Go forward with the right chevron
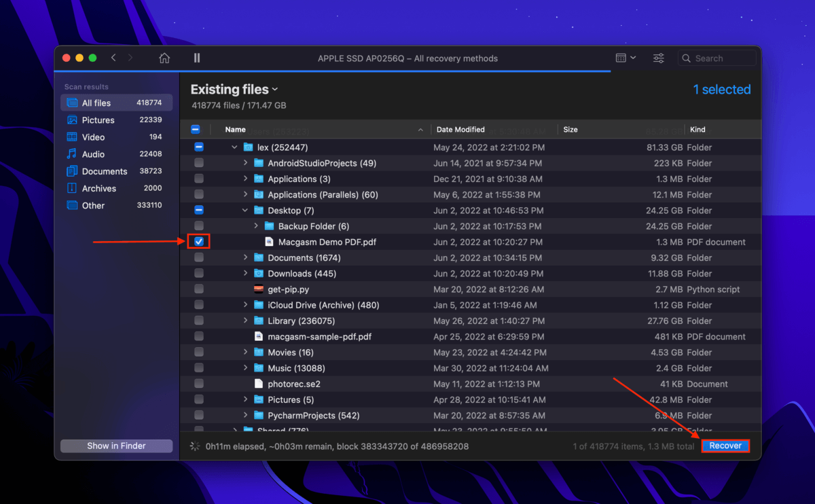This screenshot has width=815, height=504. tap(130, 58)
